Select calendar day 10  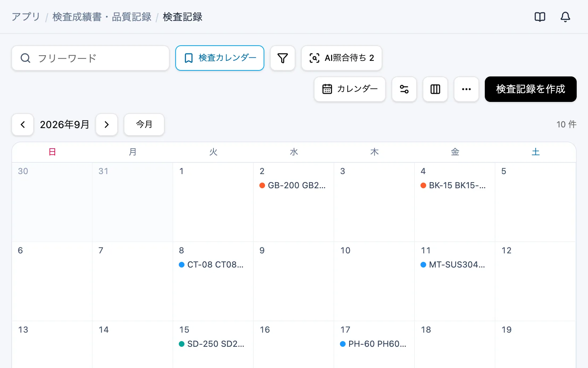[374, 281]
